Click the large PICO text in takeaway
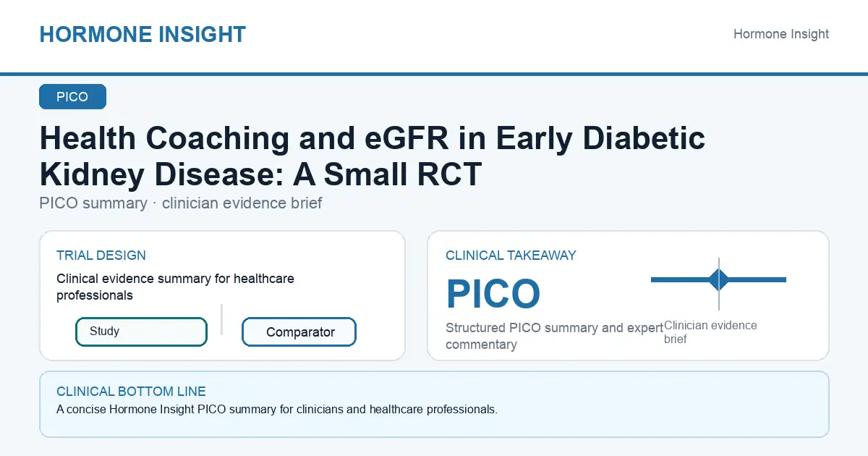 [x=493, y=294]
